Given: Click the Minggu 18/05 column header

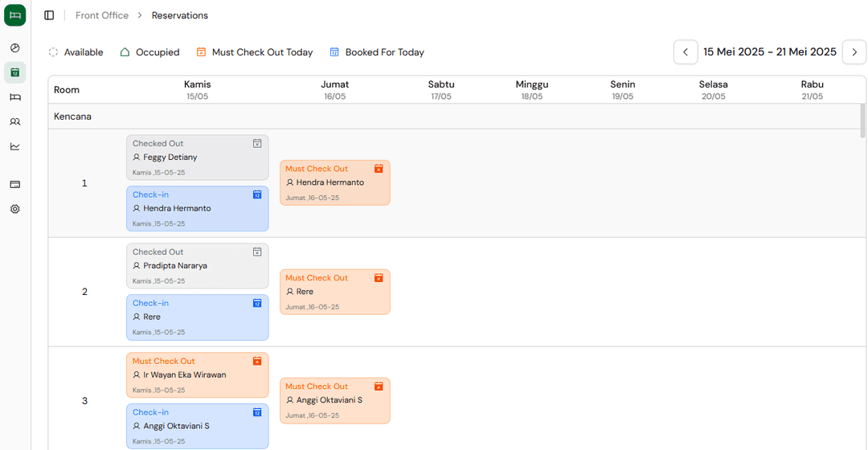Looking at the screenshot, I should click(532, 90).
